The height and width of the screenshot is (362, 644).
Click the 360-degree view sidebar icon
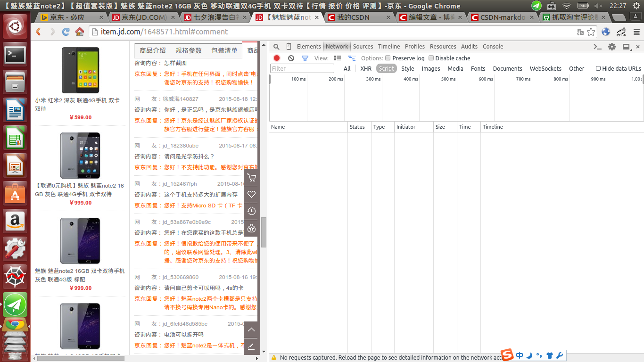251,228
